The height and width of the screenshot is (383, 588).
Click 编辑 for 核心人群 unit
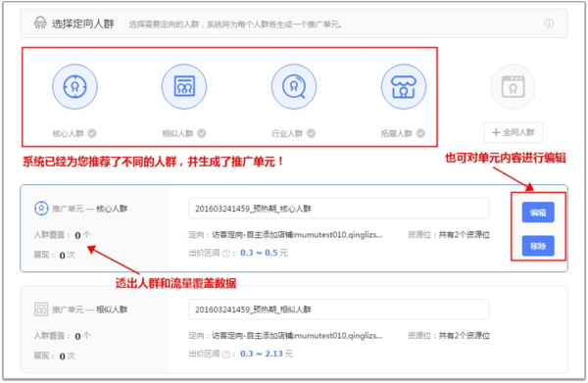[x=538, y=213]
